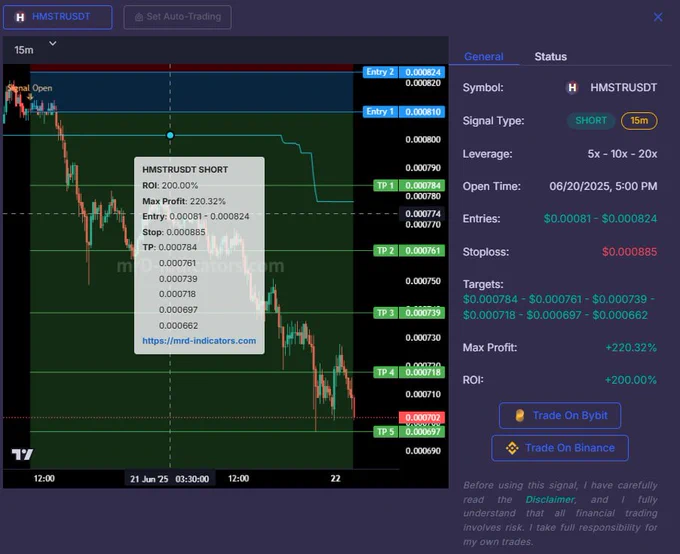The image size is (680, 554).
Task: Click the blue dot on the trailing line
Action: click(170, 135)
